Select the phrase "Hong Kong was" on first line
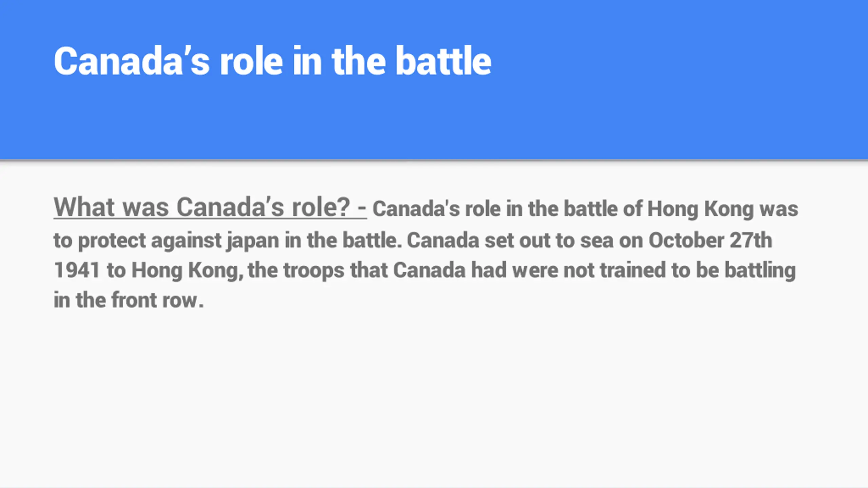 tap(723, 209)
